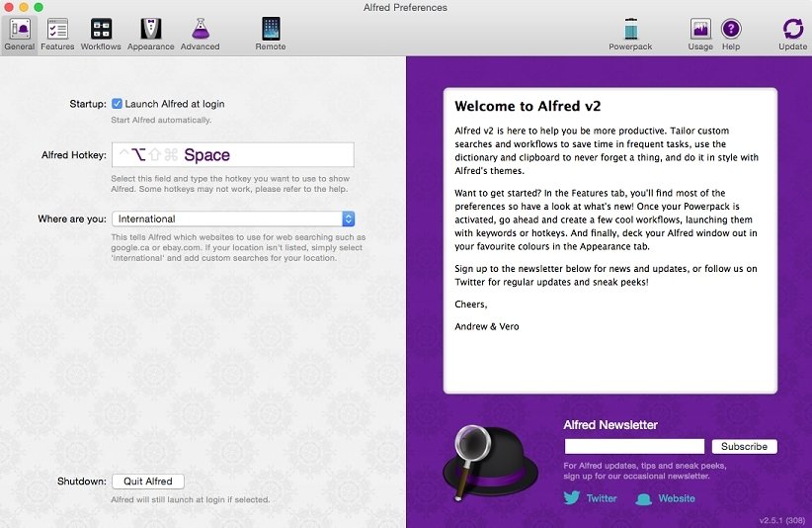The height and width of the screenshot is (528, 812).
Task: Click the version number v2.5.1 text
Action: 782,520
